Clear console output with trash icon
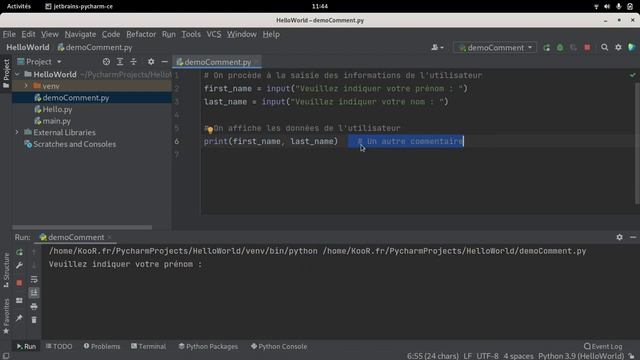The height and width of the screenshot is (360, 640). click(x=34, y=320)
